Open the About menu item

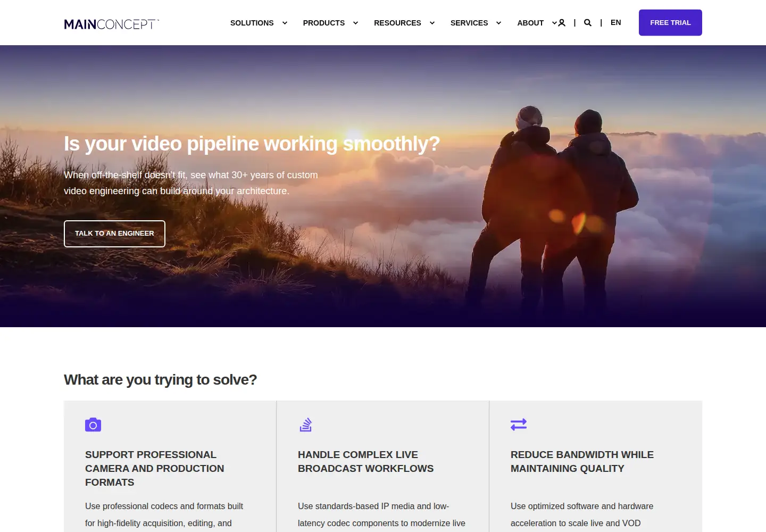(x=530, y=23)
